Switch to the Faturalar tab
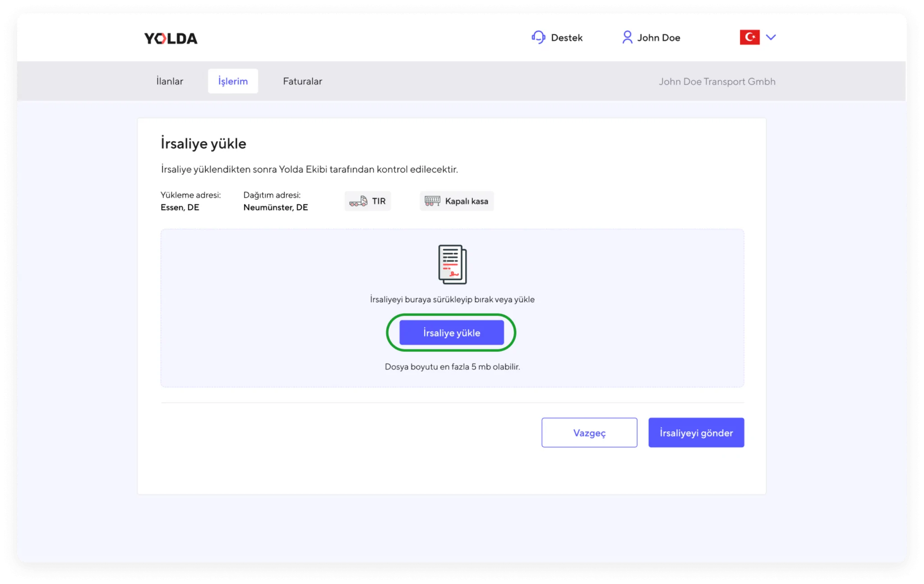The image size is (924, 584). (302, 81)
